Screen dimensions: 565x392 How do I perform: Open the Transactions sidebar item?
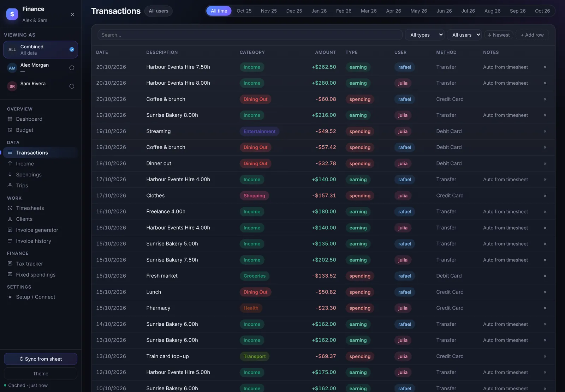point(41,153)
